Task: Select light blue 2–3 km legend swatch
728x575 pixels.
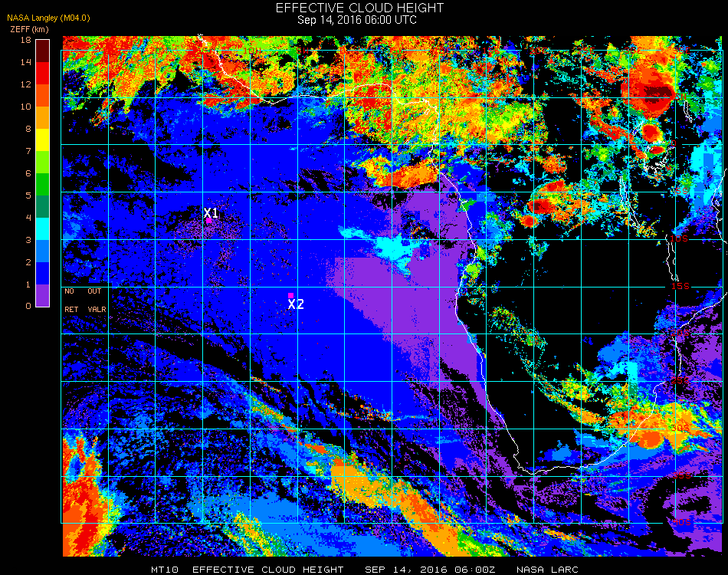Action: coord(42,251)
